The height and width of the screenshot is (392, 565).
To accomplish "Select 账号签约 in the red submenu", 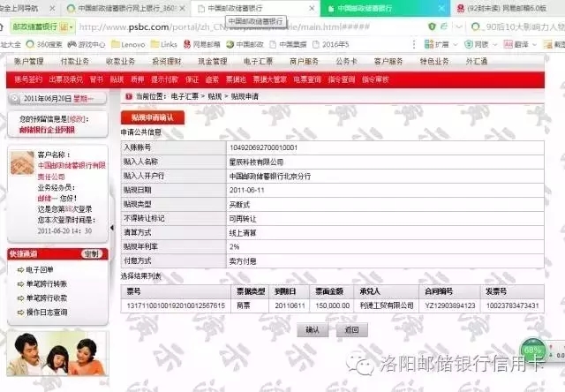I will tap(28, 79).
